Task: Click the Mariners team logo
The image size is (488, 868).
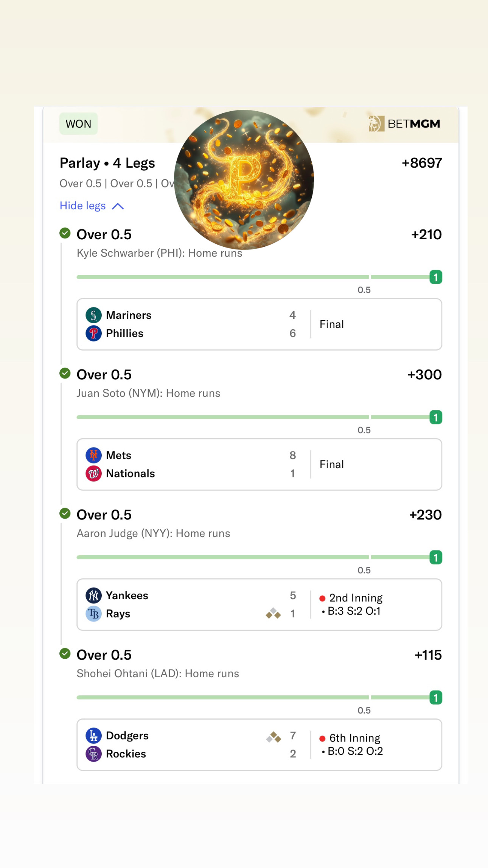Action: point(93,315)
